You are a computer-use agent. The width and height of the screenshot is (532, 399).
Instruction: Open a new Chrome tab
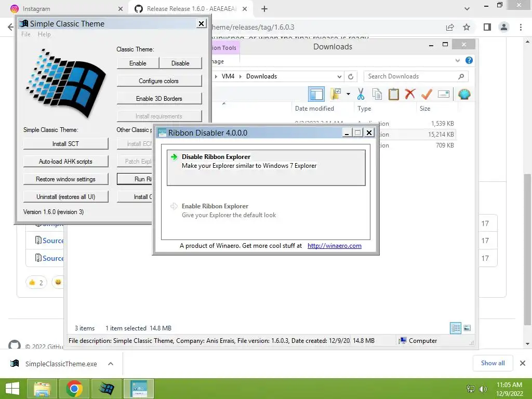coord(264,9)
